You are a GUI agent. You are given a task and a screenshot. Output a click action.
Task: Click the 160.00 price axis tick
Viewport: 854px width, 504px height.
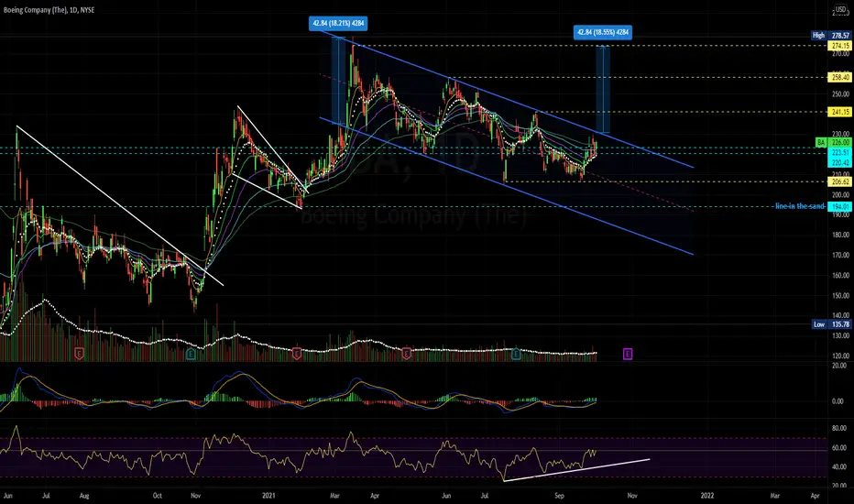[840, 276]
